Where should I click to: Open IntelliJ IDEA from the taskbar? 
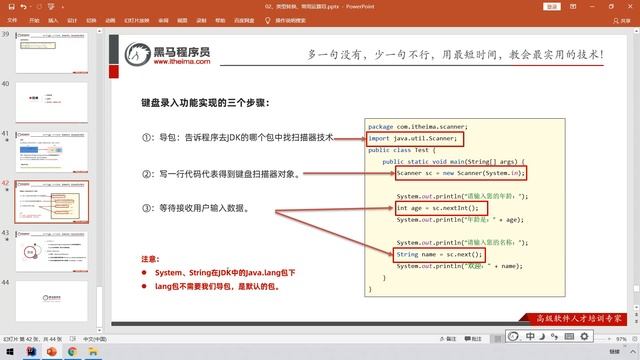pyautogui.click(x=31, y=351)
